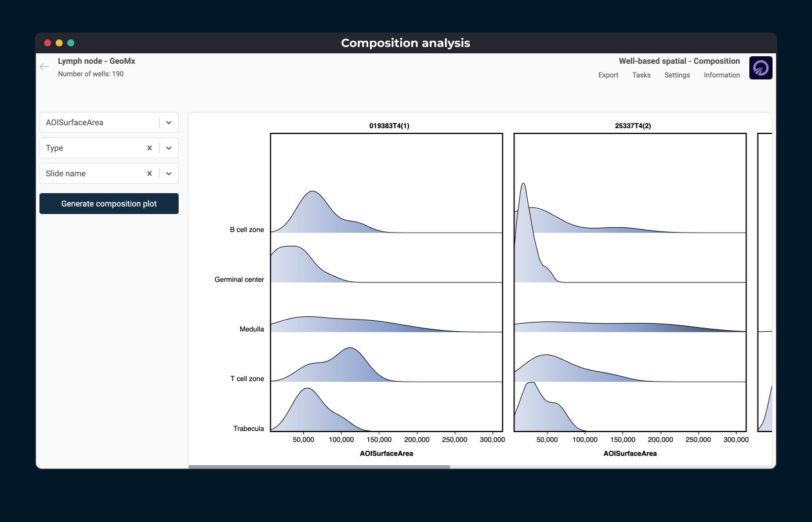This screenshot has width=812, height=522.
Task: Click the red window close dot
Action: click(48, 43)
